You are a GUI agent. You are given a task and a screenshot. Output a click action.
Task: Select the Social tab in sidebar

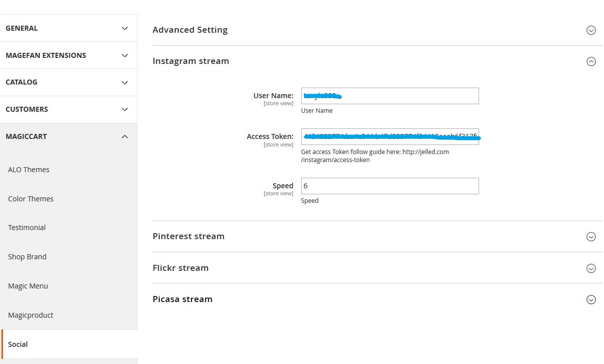click(18, 344)
